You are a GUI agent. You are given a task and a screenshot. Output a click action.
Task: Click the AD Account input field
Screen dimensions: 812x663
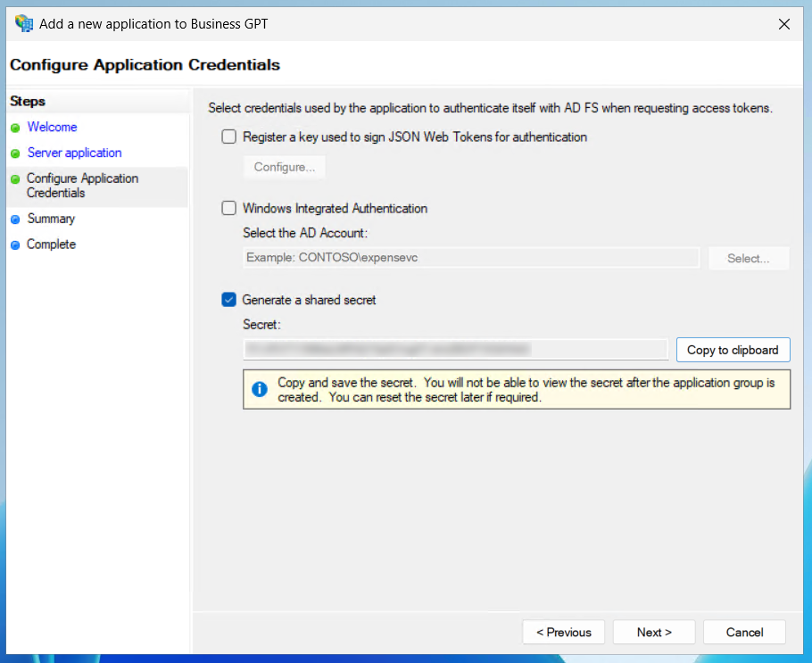click(x=471, y=258)
